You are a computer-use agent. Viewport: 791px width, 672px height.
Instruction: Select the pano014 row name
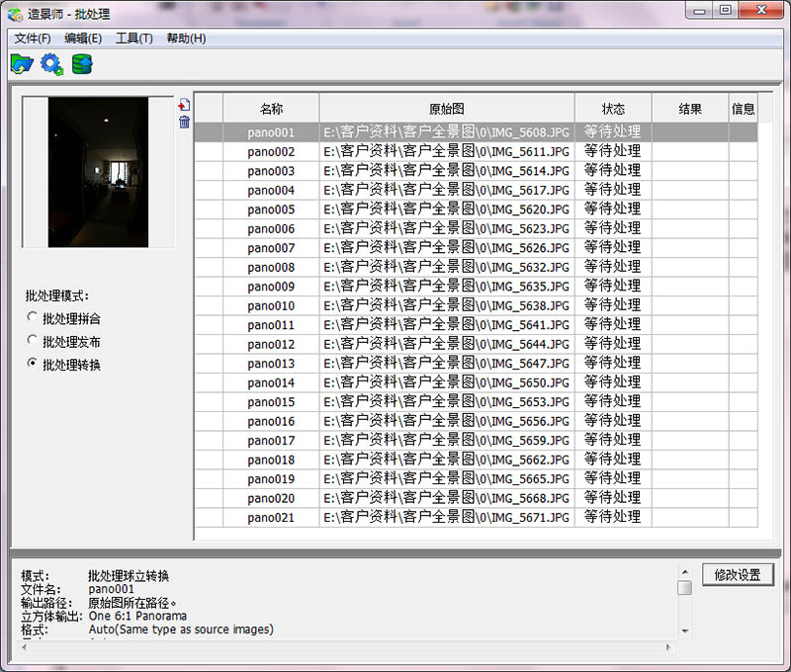tap(271, 382)
